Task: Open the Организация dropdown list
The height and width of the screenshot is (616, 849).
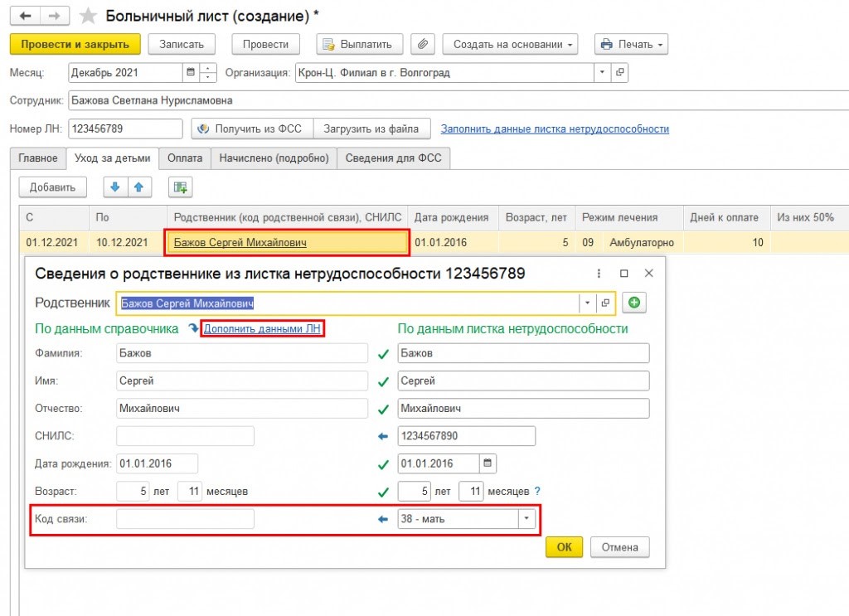Action: [x=602, y=72]
